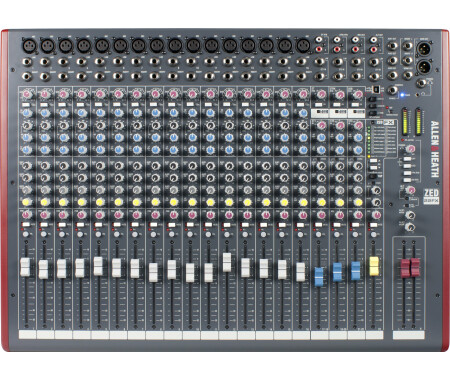This screenshot has height=380, width=450.
Task: Enable the high-pass filter switch on channel 10
Action: click(190, 104)
